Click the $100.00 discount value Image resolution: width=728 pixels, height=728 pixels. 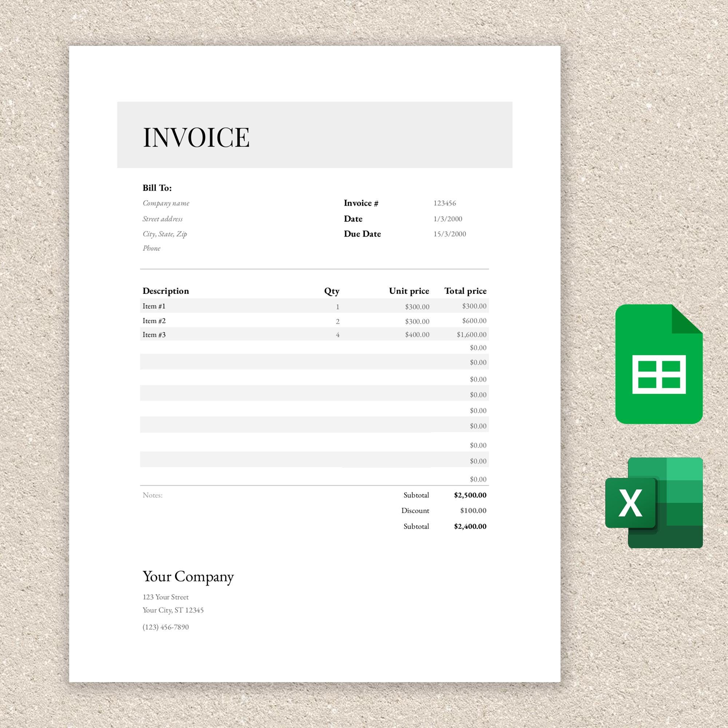(473, 511)
